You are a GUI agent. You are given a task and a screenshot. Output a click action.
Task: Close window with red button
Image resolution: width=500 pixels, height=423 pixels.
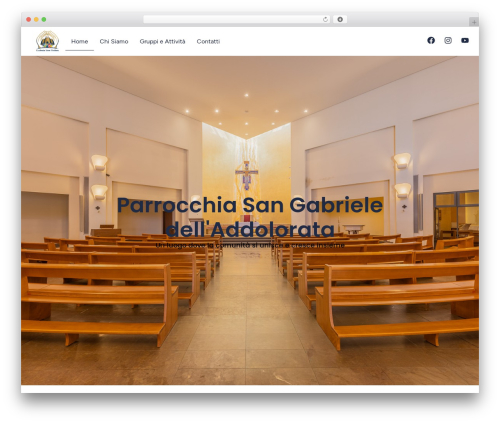(29, 20)
